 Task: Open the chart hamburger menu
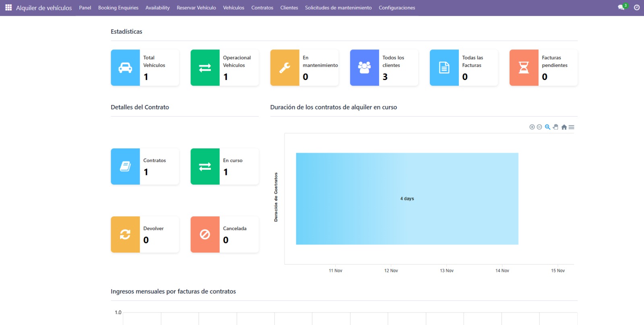572,127
